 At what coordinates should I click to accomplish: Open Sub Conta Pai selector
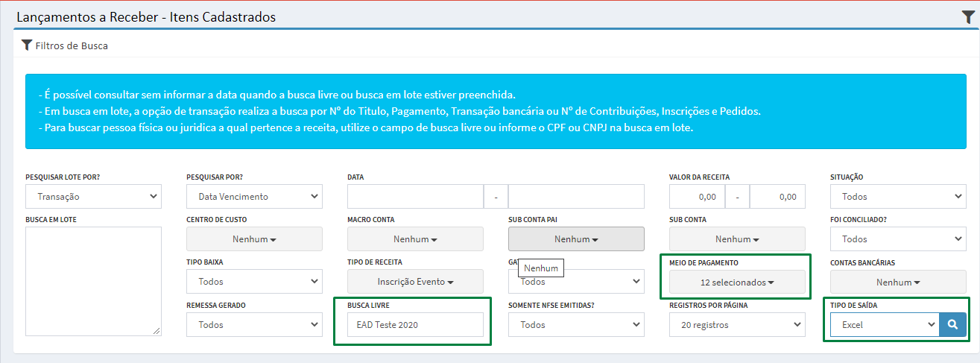(x=576, y=239)
